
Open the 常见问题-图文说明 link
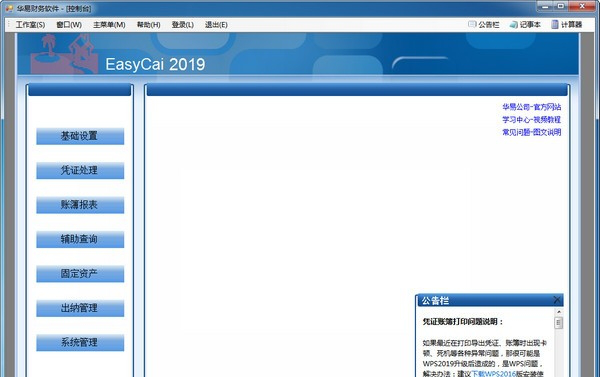tap(532, 132)
